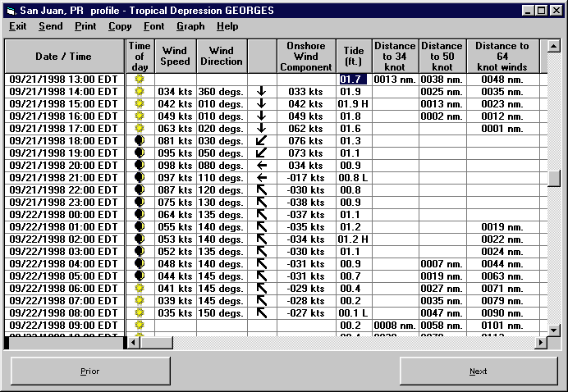
Task: Open the Graph menu
Action: 190,26
